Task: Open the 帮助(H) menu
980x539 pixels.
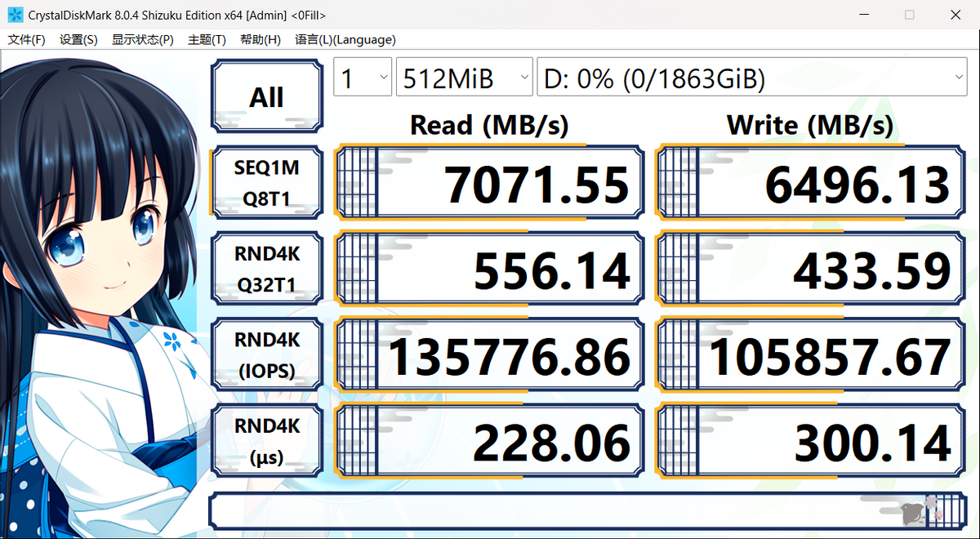Action: 261,39
